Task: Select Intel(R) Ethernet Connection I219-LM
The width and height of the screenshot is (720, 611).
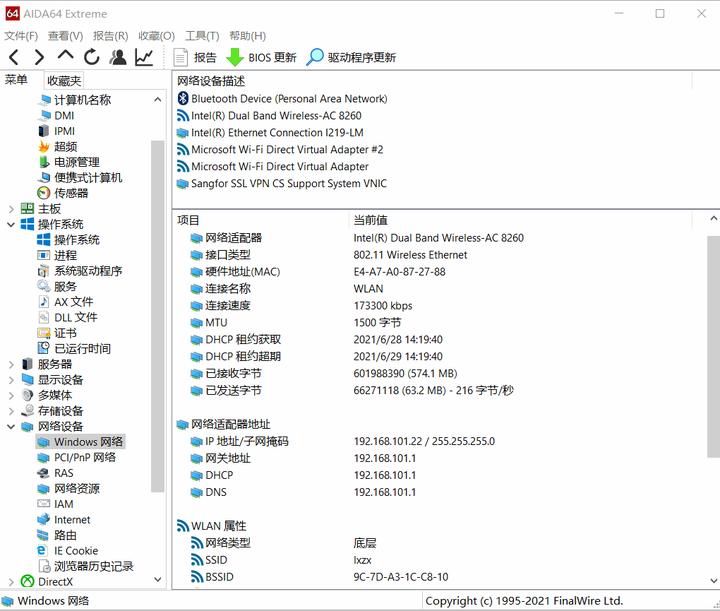Action: tap(270, 133)
